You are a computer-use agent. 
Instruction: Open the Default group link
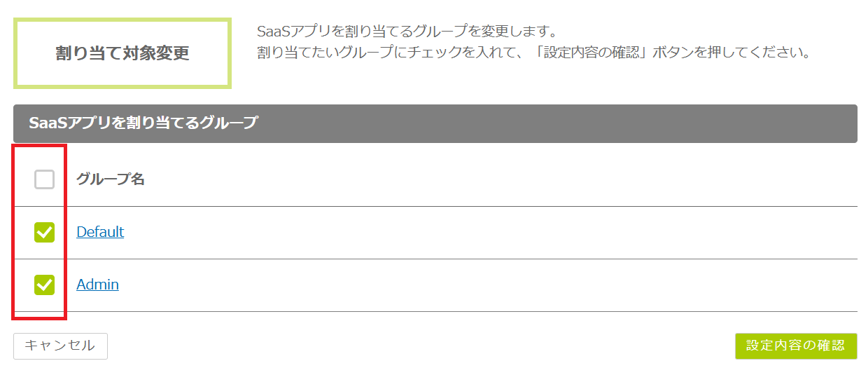(x=100, y=232)
